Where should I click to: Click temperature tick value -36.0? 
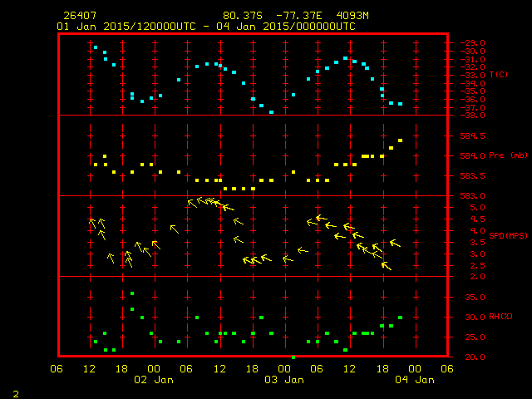click(x=473, y=100)
